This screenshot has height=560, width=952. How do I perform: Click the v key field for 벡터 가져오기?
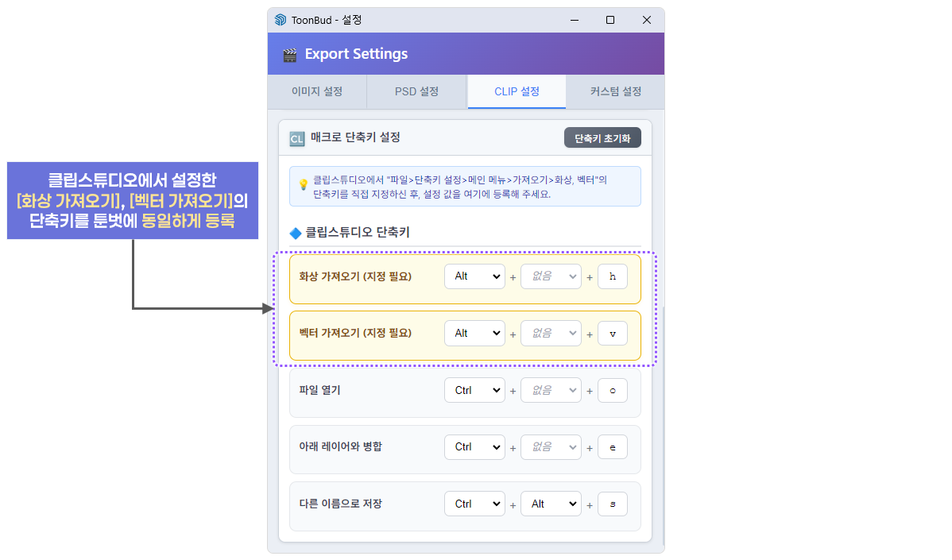point(612,333)
